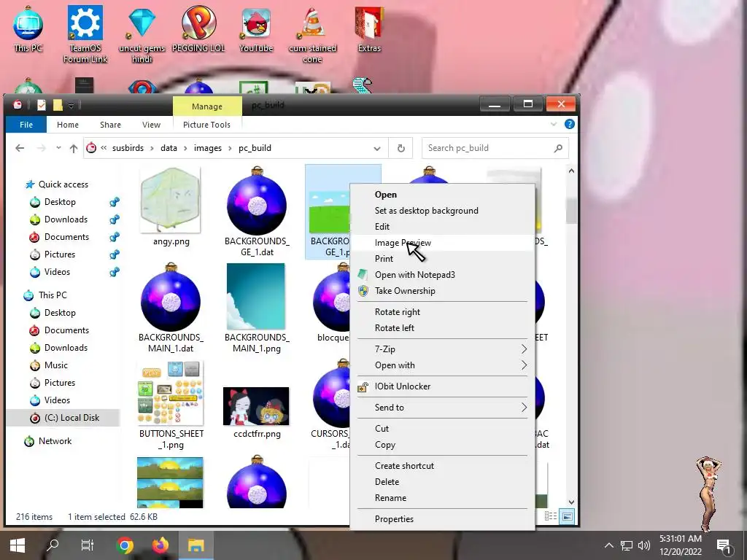This screenshot has height=560, width=747.
Task: Open the network icon in system tray
Action: [x=627, y=545]
